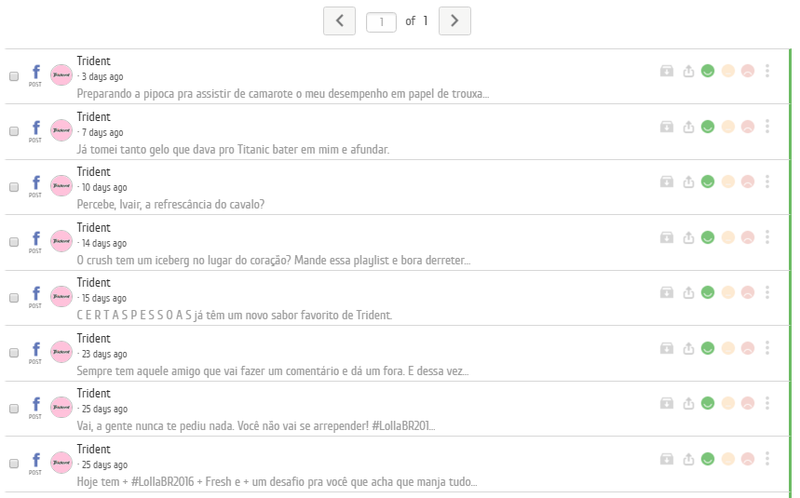
Task: Go to the next page of posts
Action: 455,20
